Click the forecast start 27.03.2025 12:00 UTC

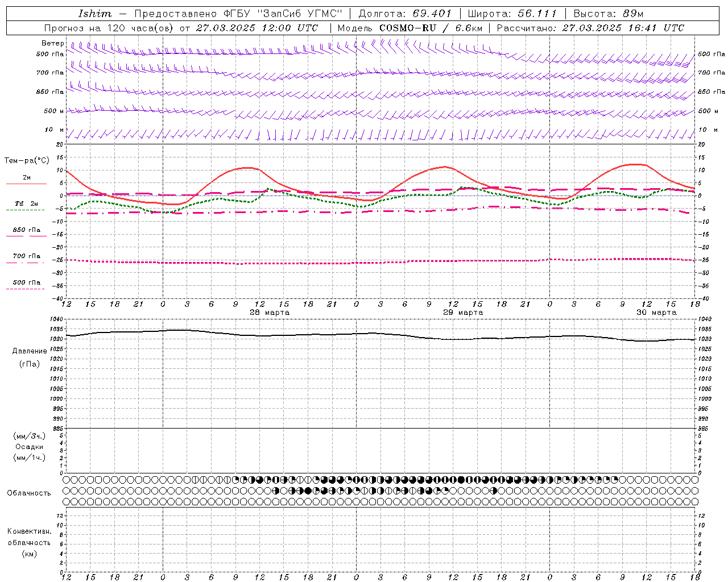(x=257, y=28)
